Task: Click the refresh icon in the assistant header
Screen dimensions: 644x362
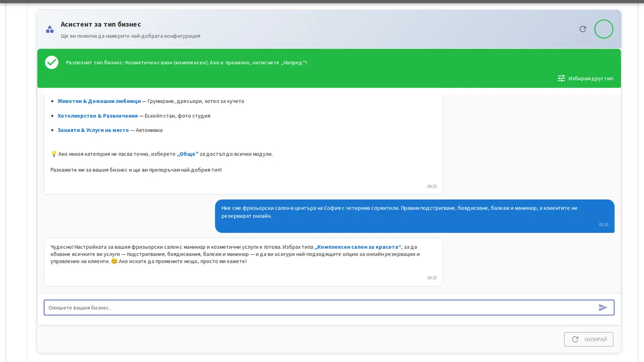Action: [x=583, y=29]
